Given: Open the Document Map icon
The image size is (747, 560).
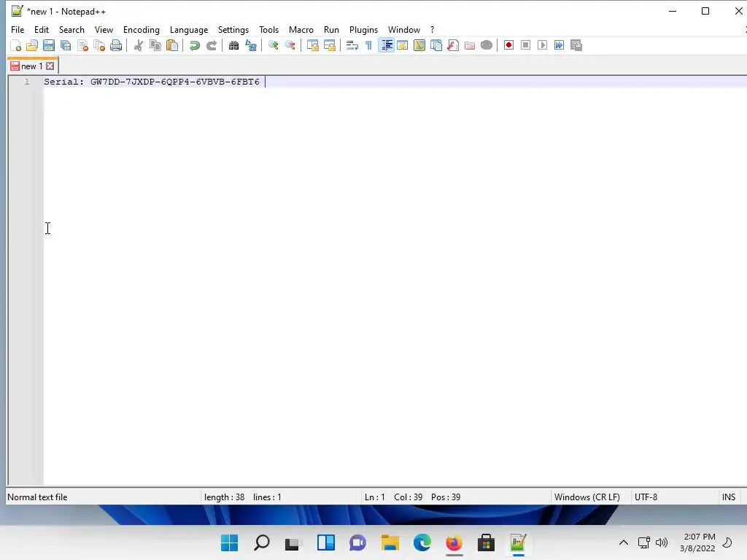Looking at the screenshot, I should pos(419,45).
